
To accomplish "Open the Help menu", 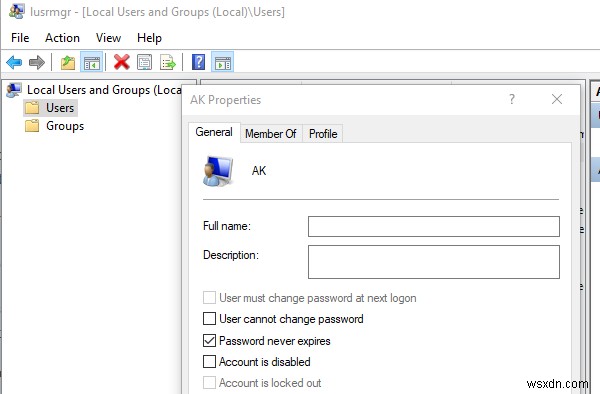I will pos(149,38).
